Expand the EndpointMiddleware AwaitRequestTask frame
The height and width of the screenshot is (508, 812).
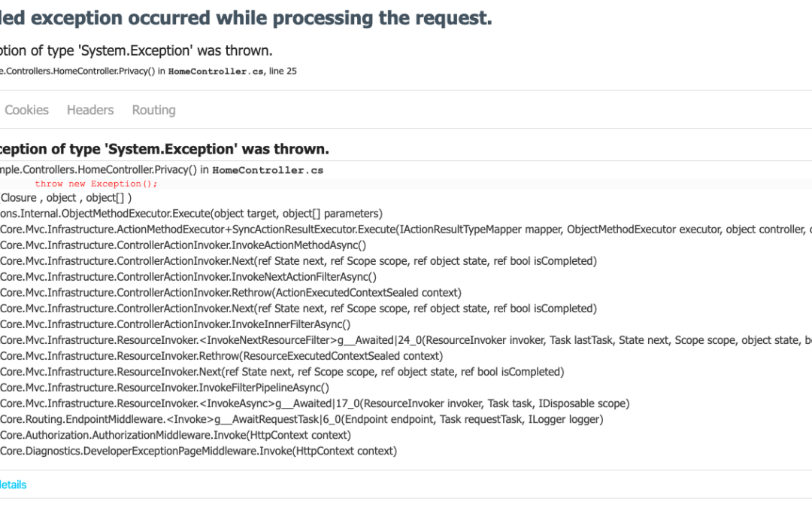click(x=301, y=419)
